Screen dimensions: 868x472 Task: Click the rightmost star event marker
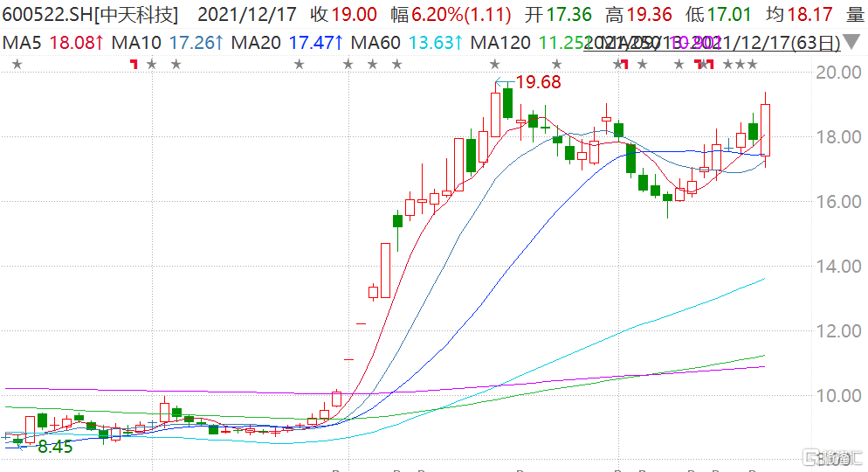click(x=752, y=64)
